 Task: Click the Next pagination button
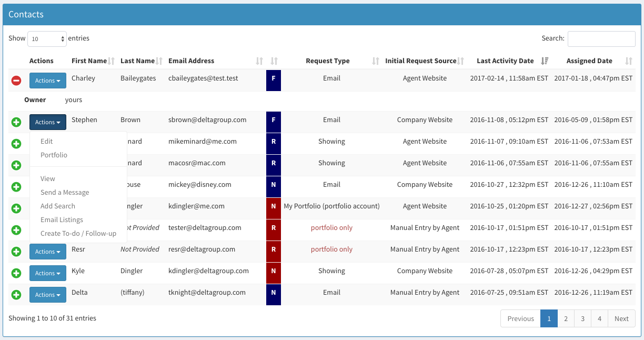click(621, 318)
